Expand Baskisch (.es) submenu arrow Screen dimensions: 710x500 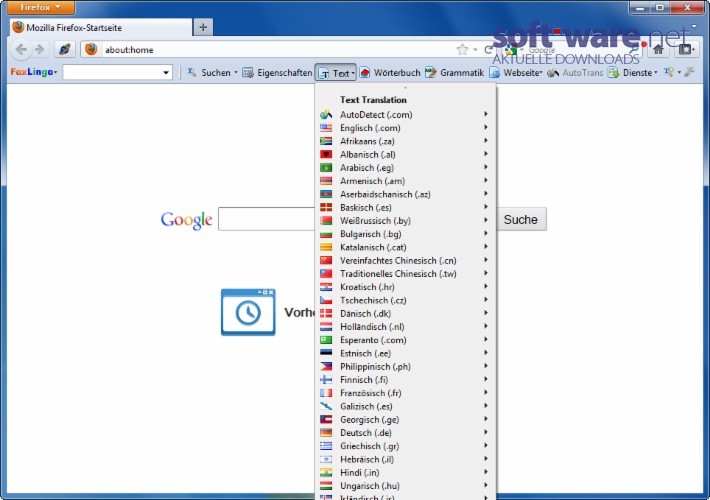pos(485,207)
